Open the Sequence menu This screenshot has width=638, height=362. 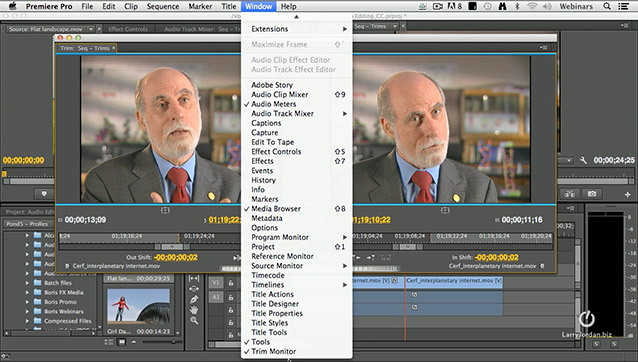163,6
